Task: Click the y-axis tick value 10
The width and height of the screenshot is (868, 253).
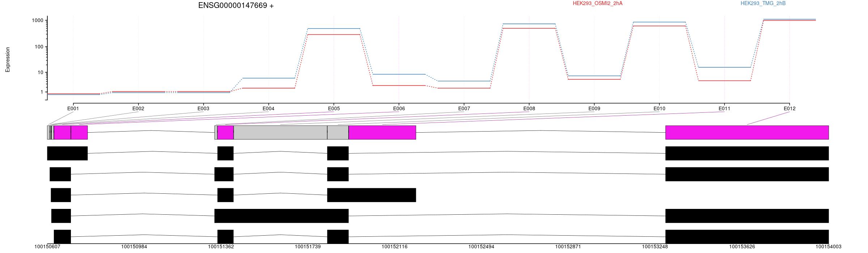Action: (41, 73)
